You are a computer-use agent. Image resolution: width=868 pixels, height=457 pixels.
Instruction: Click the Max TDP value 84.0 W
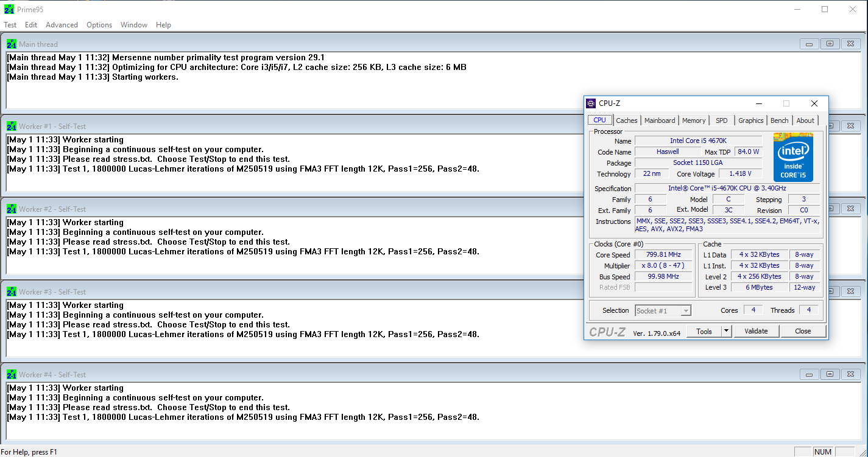pos(748,152)
